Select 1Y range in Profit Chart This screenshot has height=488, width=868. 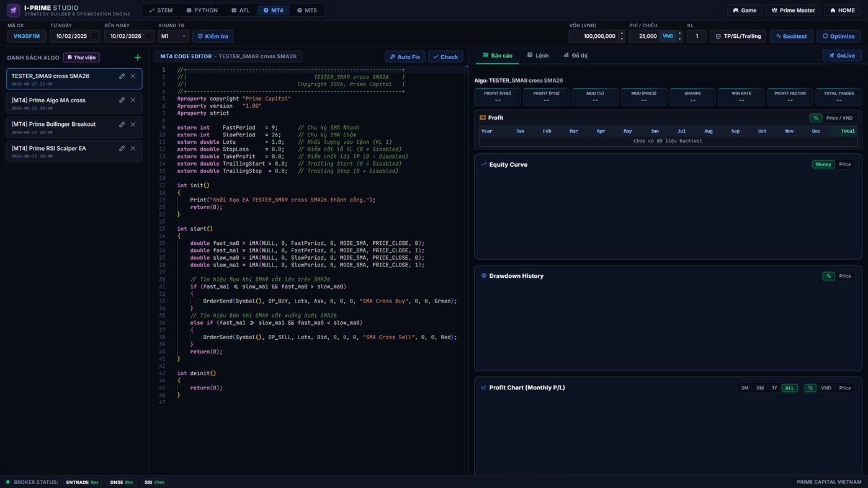pos(774,388)
